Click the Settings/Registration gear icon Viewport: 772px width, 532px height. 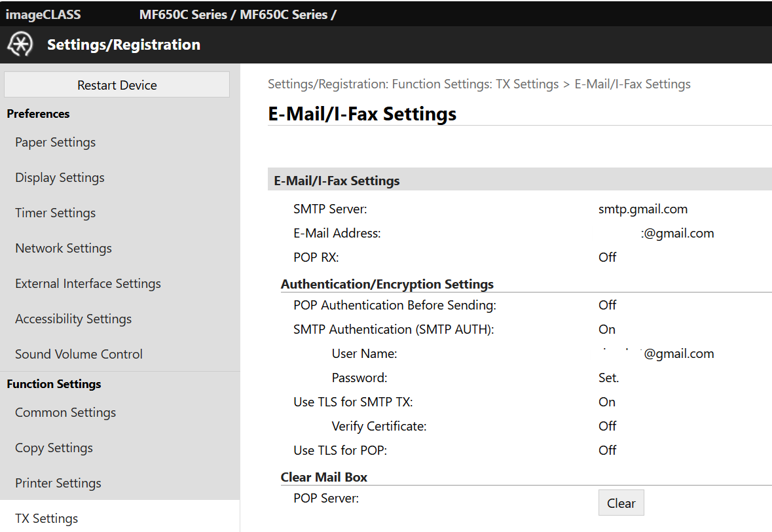click(20, 44)
